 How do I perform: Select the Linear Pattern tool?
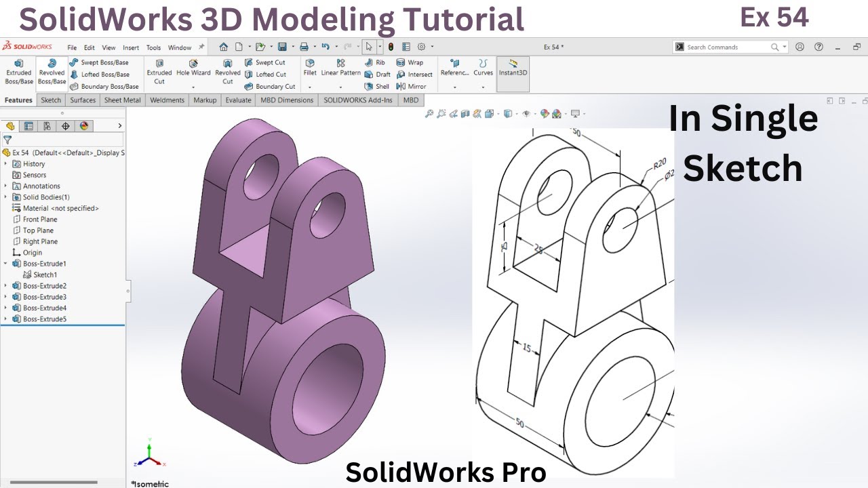tap(341, 68)
